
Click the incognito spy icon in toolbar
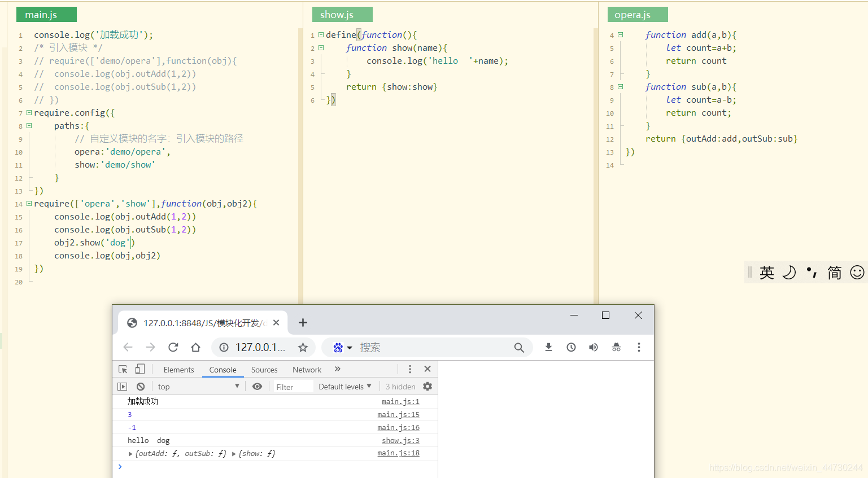coord(616,347)
